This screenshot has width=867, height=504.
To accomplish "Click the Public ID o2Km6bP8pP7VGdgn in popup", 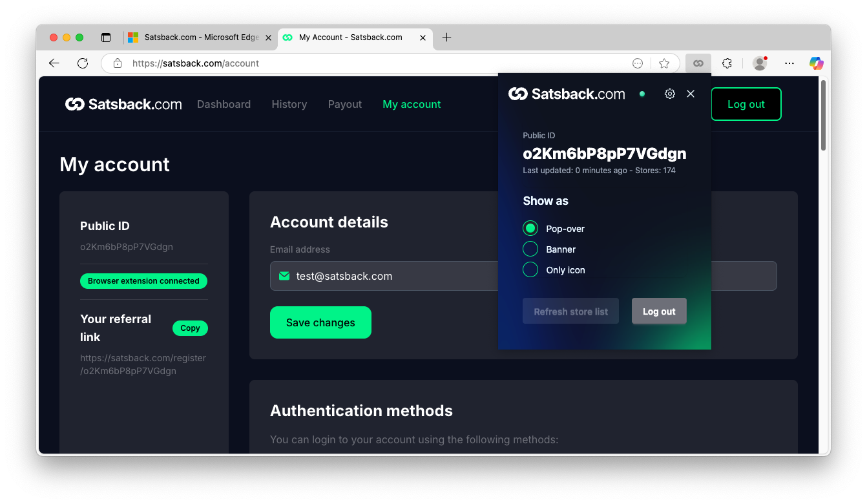I will [604, 154].
